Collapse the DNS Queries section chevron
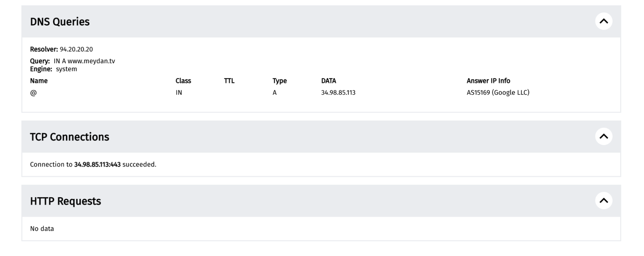The width and height of the screenshot is (644, 256). coord(603,21)
